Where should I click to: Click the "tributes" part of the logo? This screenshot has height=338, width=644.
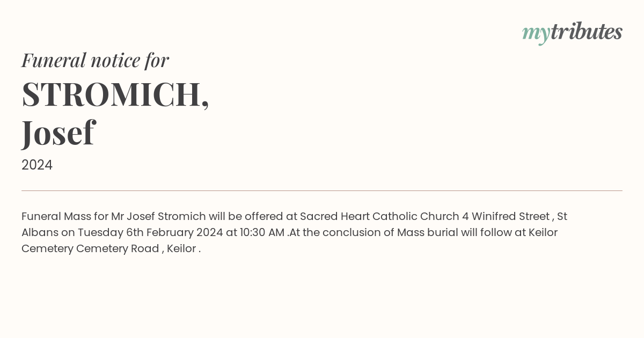(x=587, y=32)
